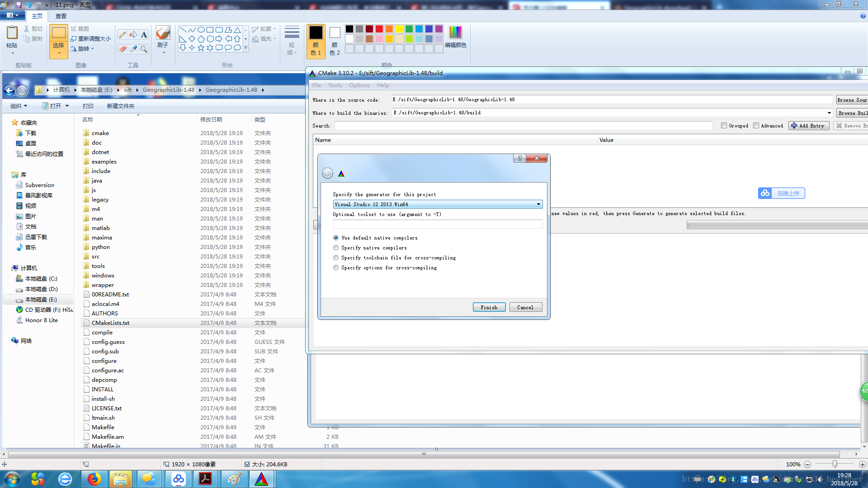868x488 pixels.
Task: Switch to the 查看 (View) ribbon tab
Action: click(x=61, y=16)
